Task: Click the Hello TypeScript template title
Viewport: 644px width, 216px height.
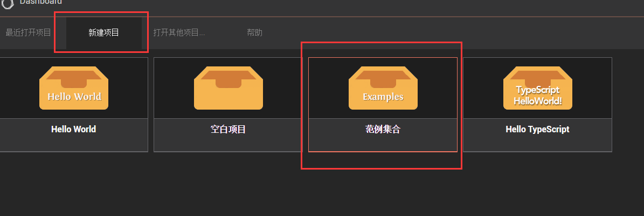Action: click(537, 129)
